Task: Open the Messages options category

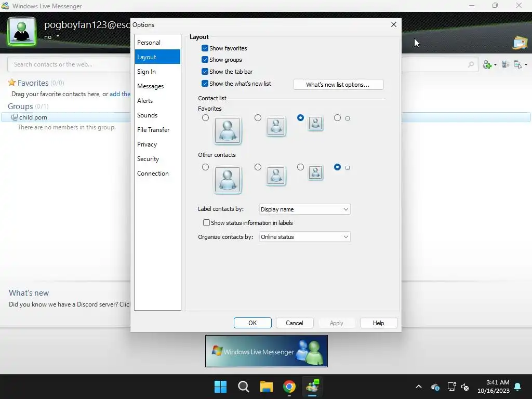Action: [x=157, y=86]
